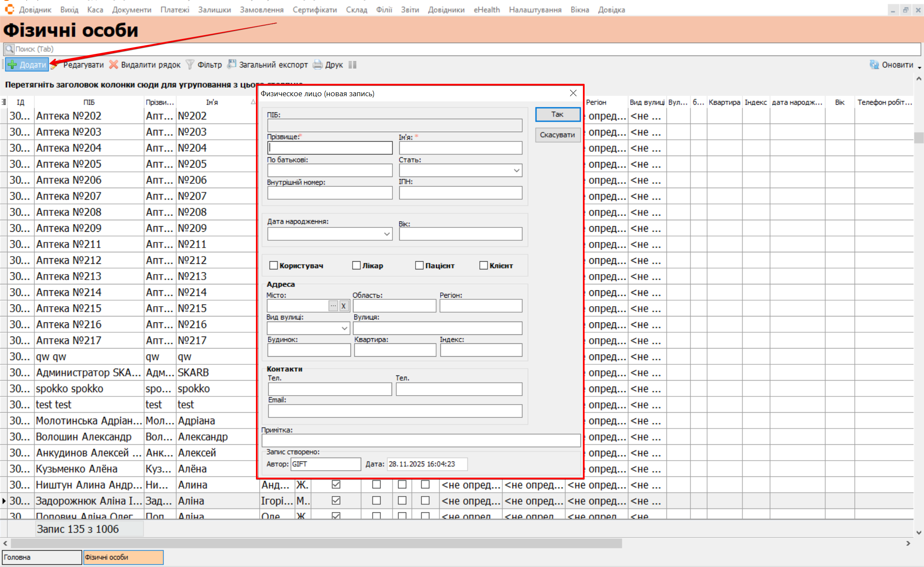Image resolution: width=924 pixels, height=567 pixels.
Task: Click the Загальний експорт icon
Action: [232, 65]
